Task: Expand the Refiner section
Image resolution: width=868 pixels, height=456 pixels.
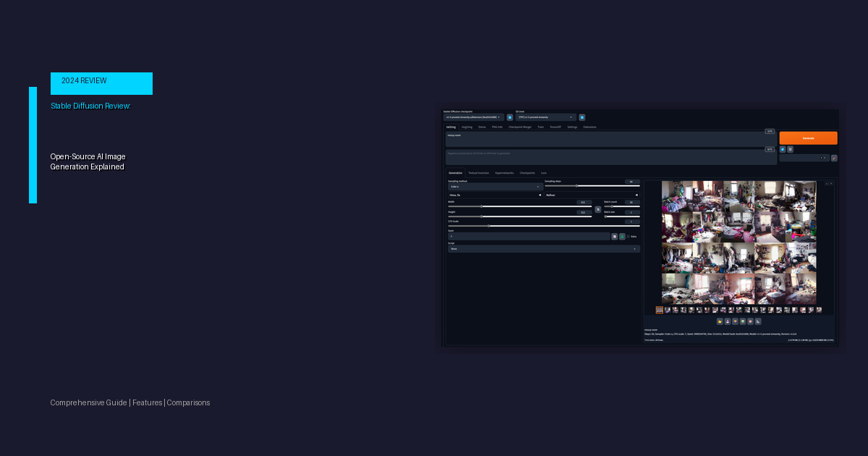Action: (x=592, y=195)
